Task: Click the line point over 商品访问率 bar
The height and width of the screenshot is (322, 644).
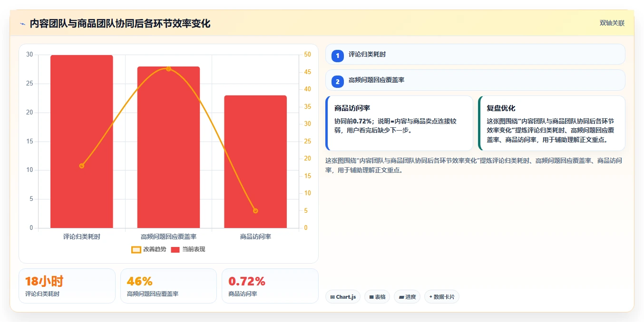Action: [255, 211]
